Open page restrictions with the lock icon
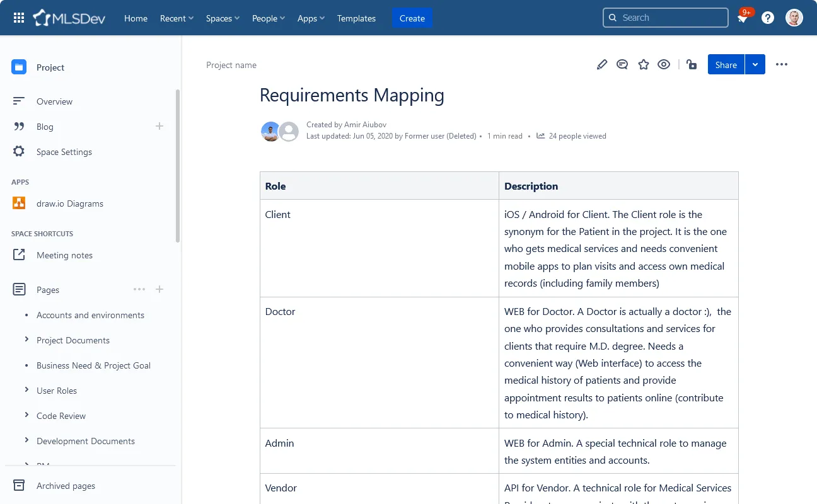 click(692, 64)
